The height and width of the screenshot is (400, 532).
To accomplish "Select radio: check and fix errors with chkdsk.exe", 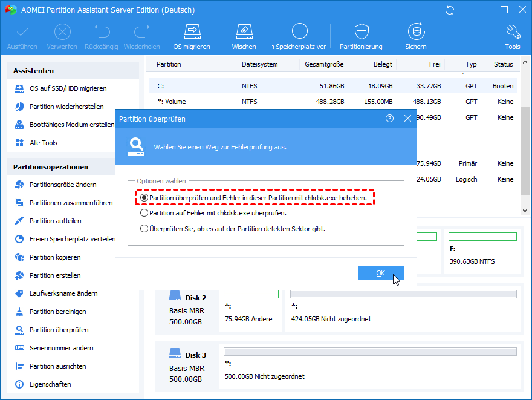I will point(144,198).
